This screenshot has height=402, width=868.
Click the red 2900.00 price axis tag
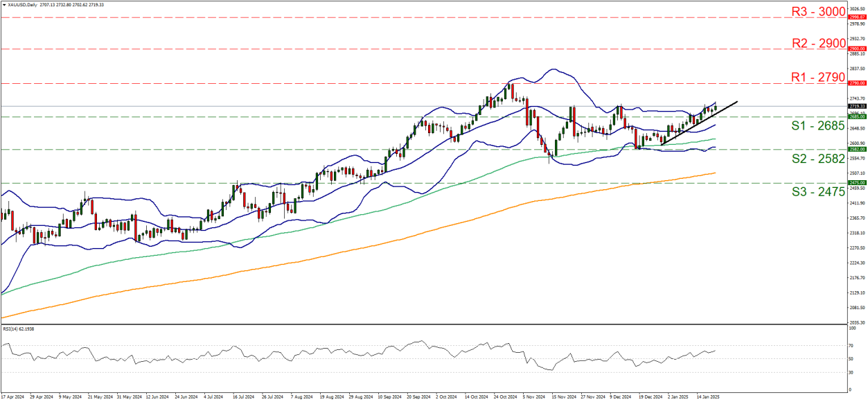pos(857,49)
